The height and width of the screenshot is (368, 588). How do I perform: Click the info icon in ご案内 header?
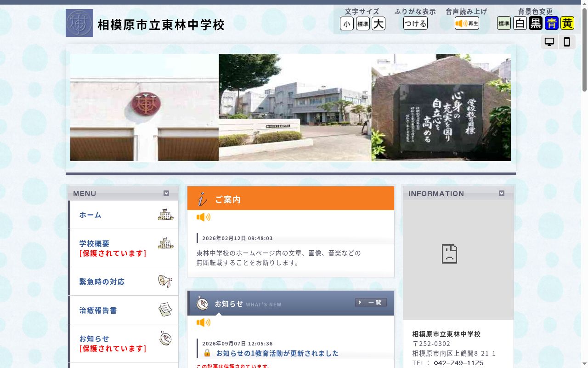click(x=202, y=199)
